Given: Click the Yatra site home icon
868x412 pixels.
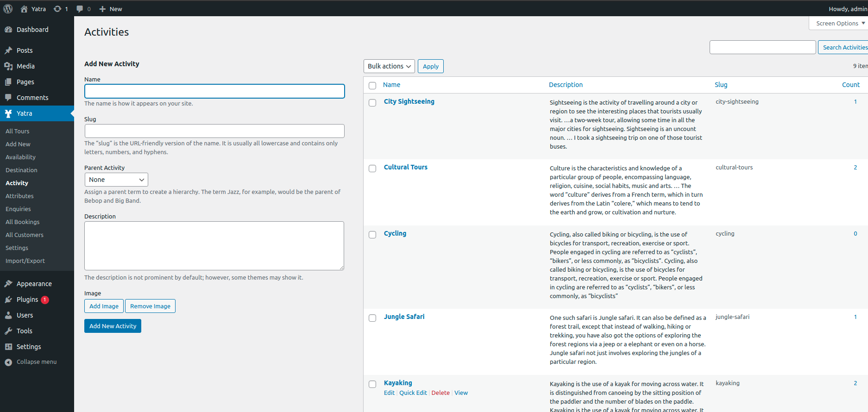Looking at the screenshot, I should [x=24, y=9].
